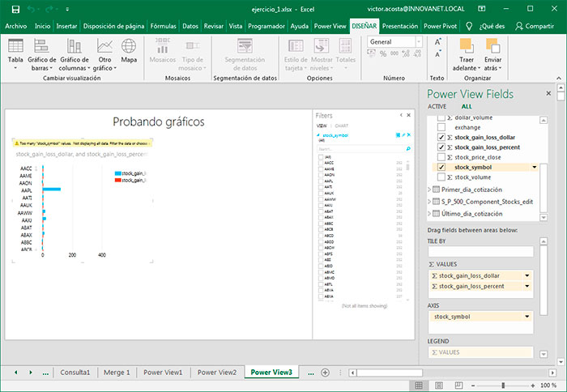The height and width of the screenshot is (392, 567).
Task: Click the TILE BY field box
Action: 480,252
